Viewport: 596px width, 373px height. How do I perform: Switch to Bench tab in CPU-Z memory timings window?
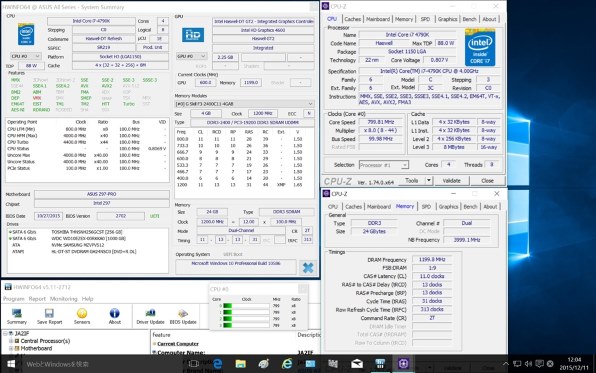point(470,206)
